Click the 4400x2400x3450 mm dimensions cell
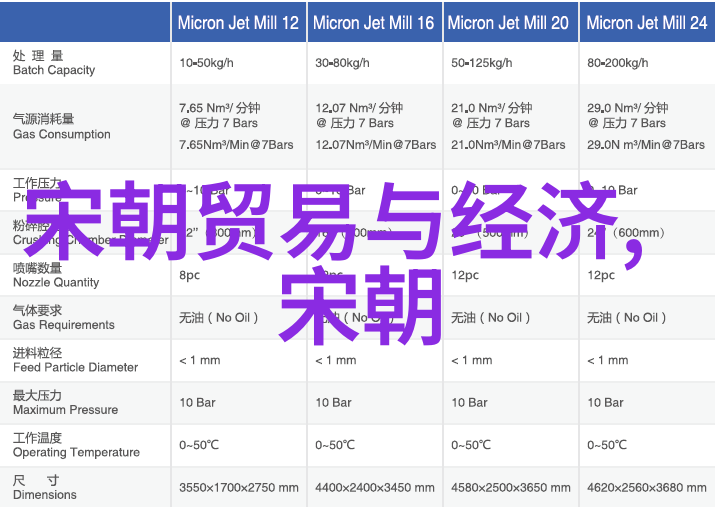 click(374, 487)
